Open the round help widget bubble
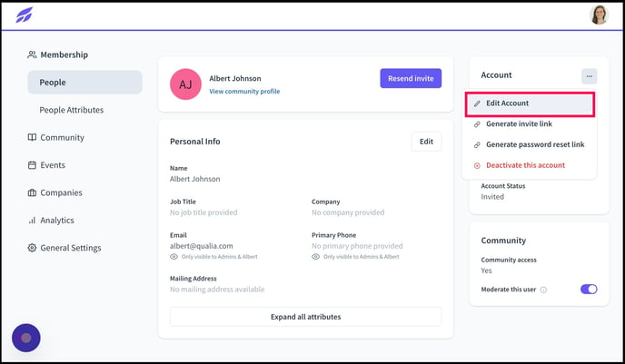 26,338
